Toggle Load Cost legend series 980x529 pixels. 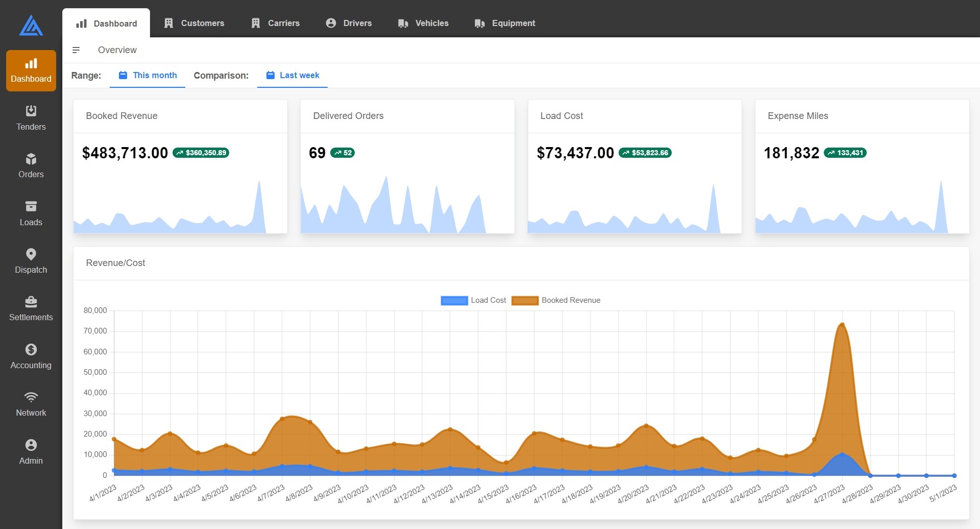pos(473,300)
